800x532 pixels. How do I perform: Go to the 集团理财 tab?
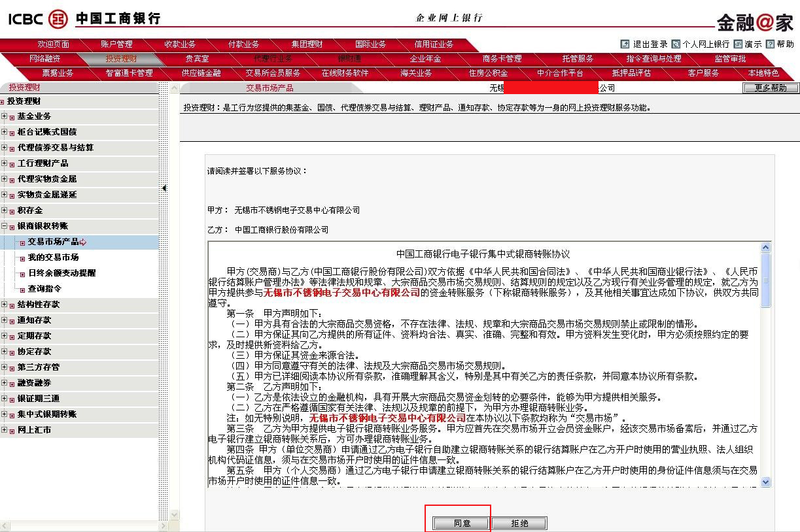(307, 44)
